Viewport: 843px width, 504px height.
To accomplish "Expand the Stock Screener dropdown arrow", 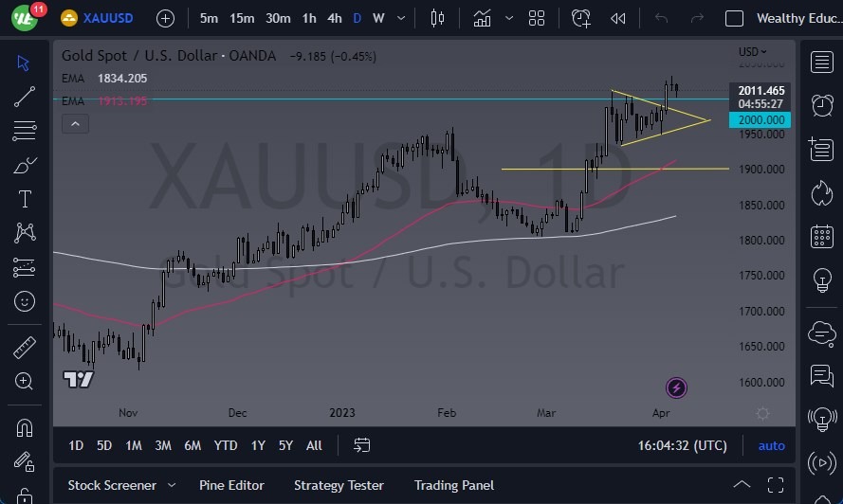I will click(172, 485).
